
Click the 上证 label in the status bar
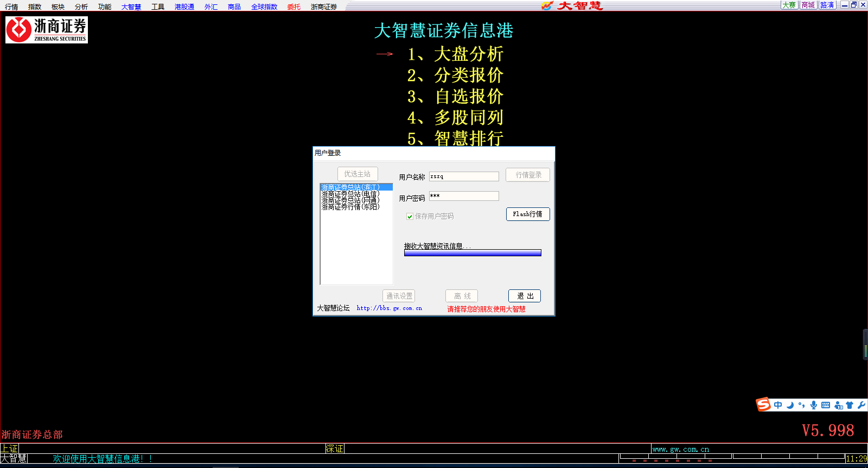[x=9, y=448]
